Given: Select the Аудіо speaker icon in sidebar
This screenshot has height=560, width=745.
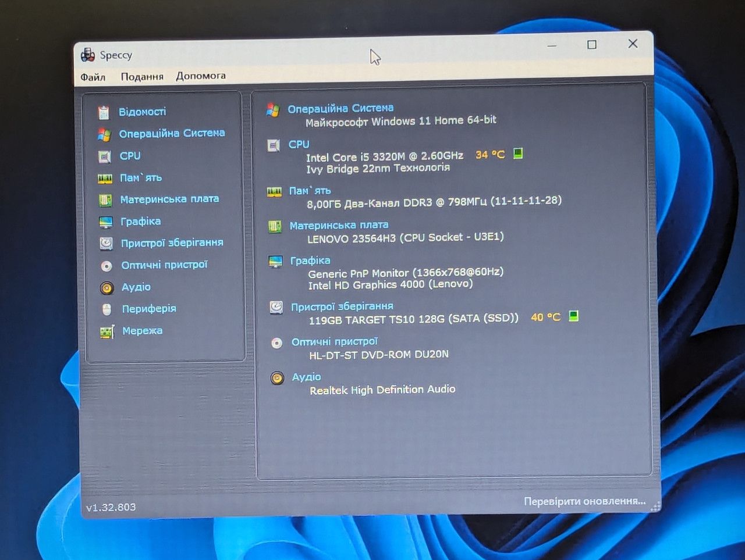Looking at the screenshot, I should point(107,288).
